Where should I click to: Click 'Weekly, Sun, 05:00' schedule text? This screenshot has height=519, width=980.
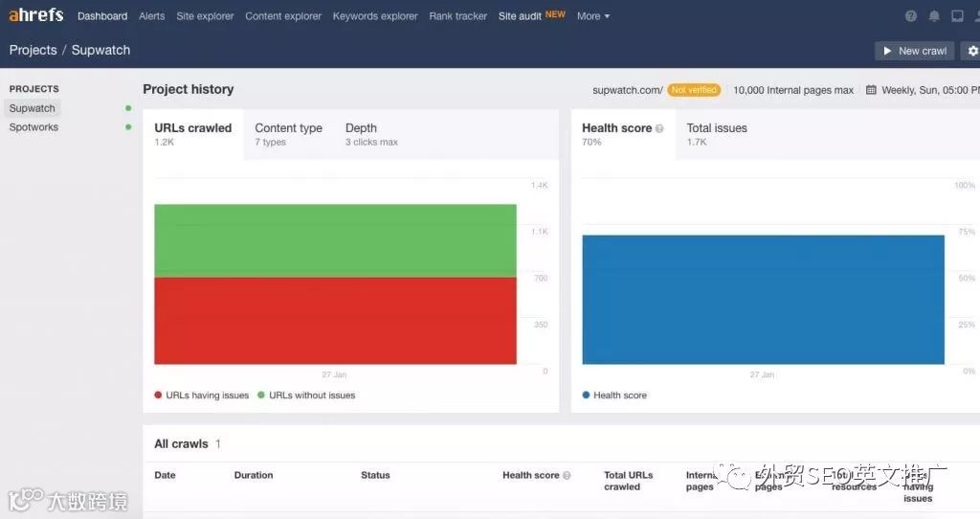coord(930,90)
